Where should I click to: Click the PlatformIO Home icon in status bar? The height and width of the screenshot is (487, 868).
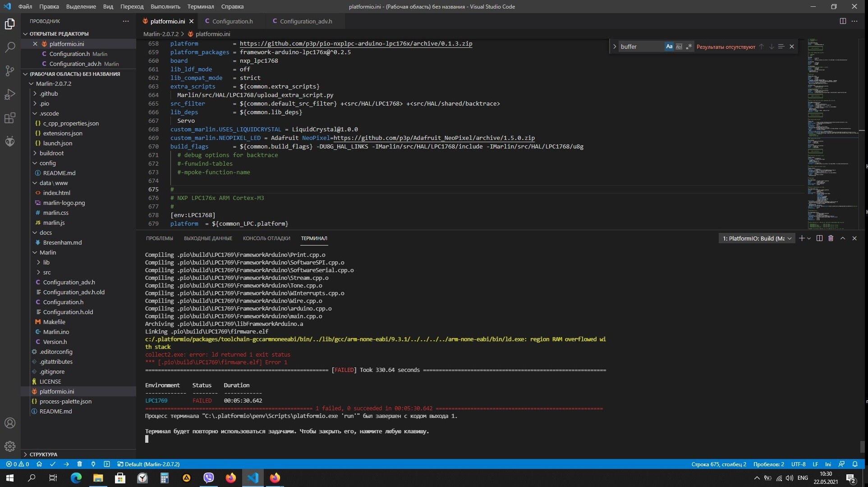[x=39, y=464]
